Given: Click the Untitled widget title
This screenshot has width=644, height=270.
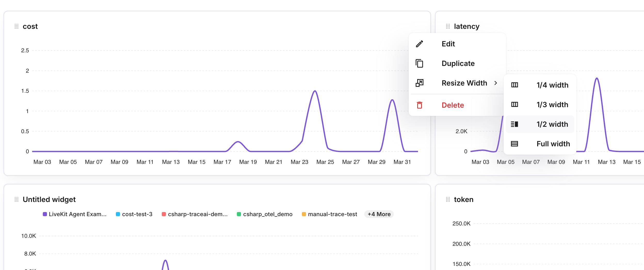Looking at the screenshot, I should [x=49, y=199].
